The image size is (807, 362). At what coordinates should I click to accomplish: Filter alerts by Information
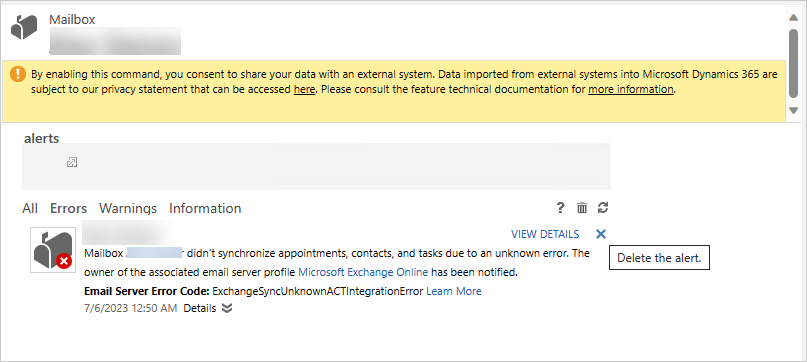tap(205, 208)
